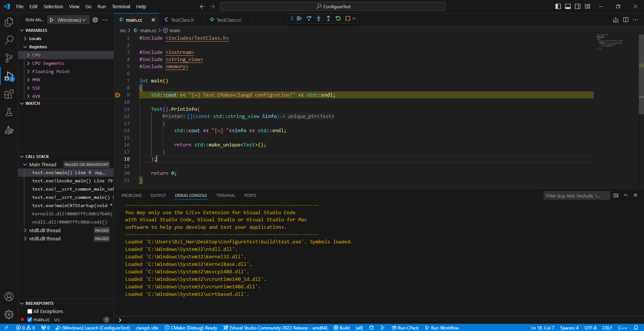The image size is (644, 331).
Task: Disable the main.cc breakpoint checkbox
Action: (30, 320)
